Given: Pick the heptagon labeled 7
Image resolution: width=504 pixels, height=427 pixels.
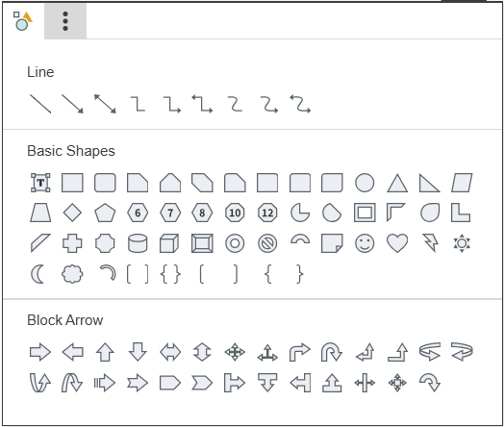Looking at the screenshot, I should pyautogui.click(x=170, y=213).
